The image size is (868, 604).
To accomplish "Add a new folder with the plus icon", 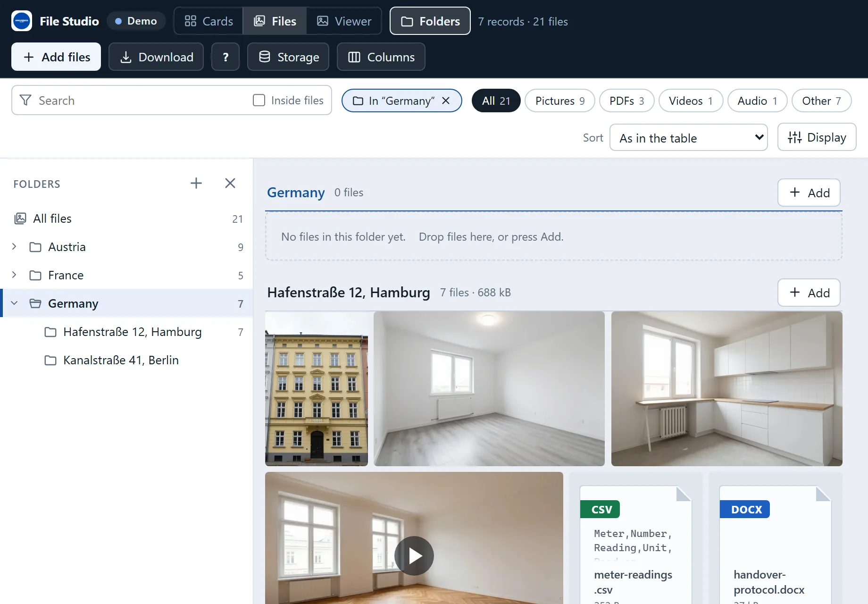I will pos(196,183).
